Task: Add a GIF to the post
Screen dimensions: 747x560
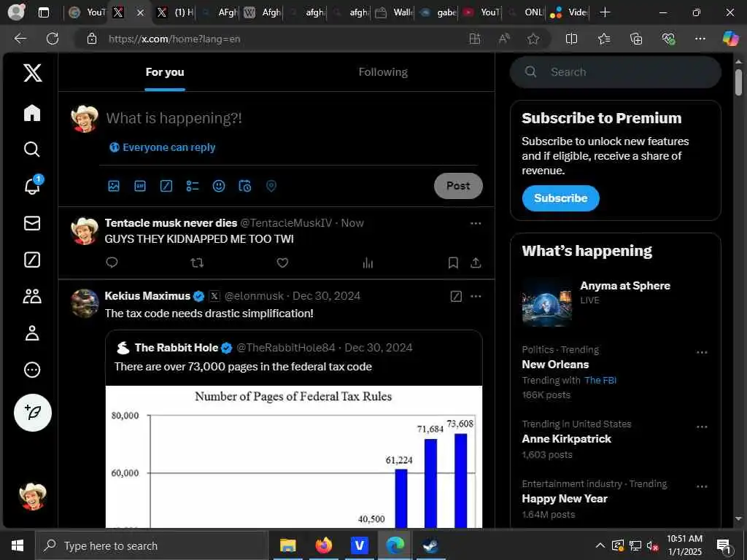Action: [140, 186]
